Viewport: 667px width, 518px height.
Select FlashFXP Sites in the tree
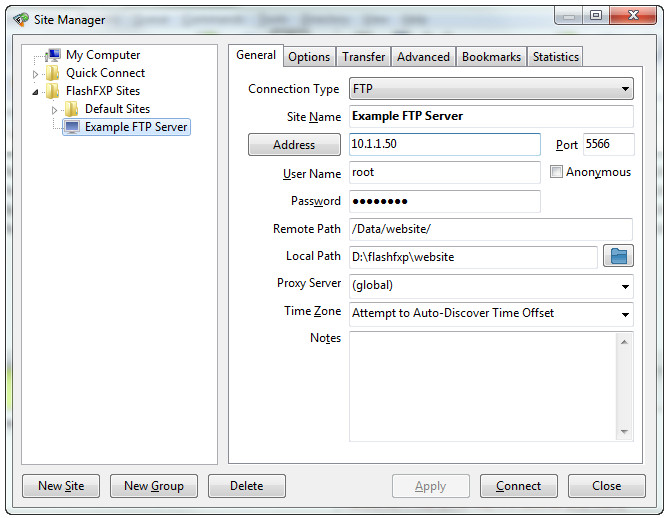pyautogui.click(x=103, y=91)
